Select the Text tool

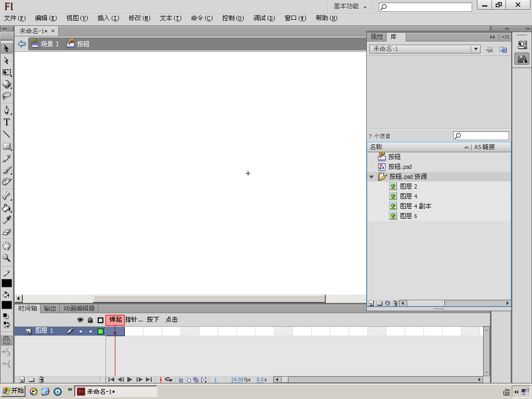tap(6, 122)
